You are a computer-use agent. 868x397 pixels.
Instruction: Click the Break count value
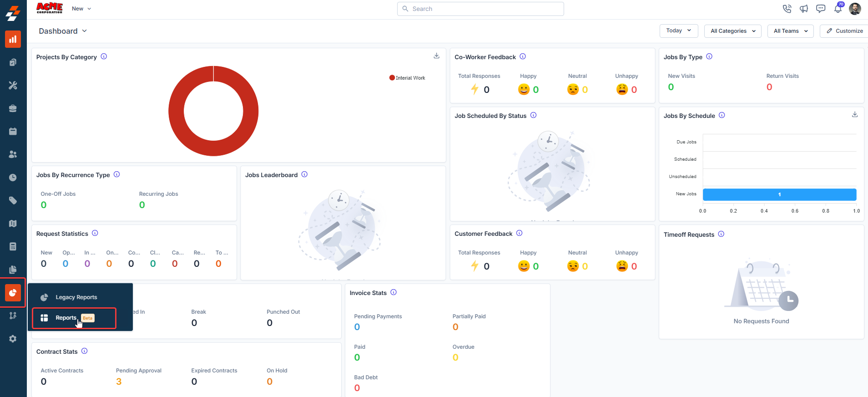[x=194, y=323]
